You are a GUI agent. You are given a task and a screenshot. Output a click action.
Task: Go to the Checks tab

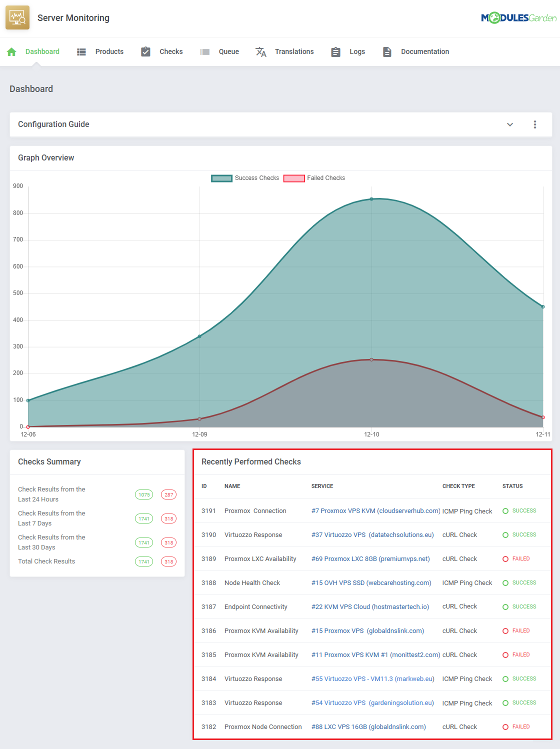171,51
